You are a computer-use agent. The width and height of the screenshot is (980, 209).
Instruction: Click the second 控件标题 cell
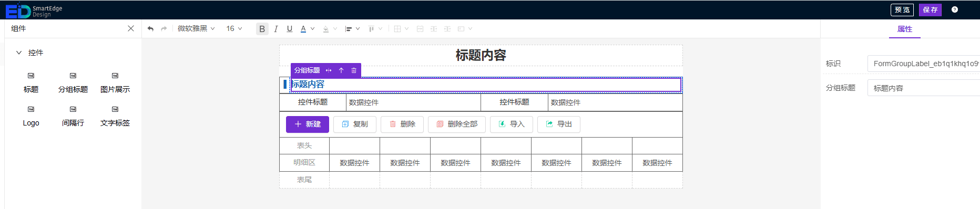coord(514,102)
